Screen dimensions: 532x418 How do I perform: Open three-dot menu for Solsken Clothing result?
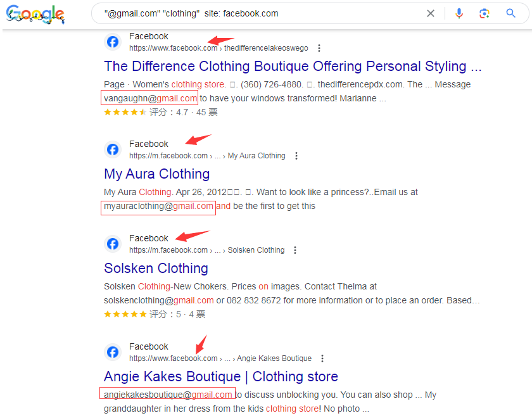point(296,250)
